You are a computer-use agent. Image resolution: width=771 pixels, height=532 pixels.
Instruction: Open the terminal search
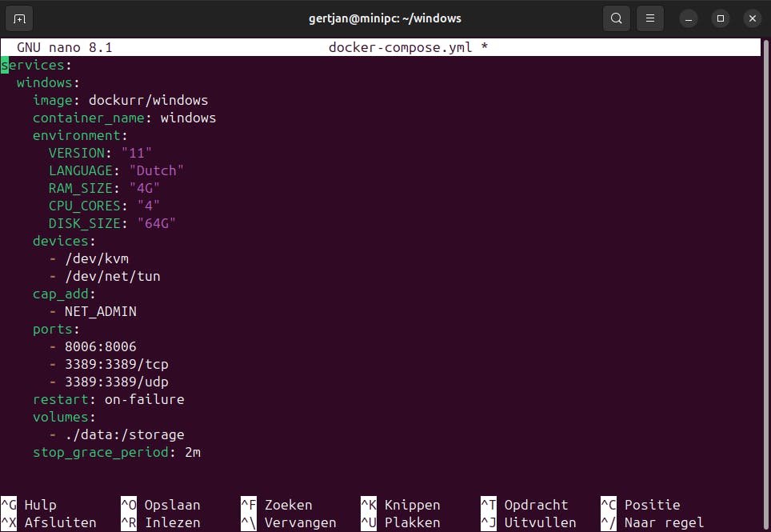tap(616, 18)
